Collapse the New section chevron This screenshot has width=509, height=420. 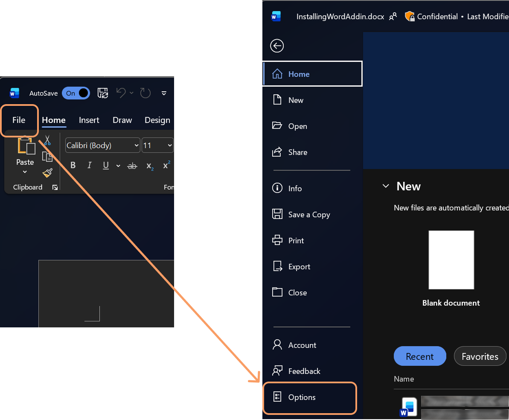point(386,186)
